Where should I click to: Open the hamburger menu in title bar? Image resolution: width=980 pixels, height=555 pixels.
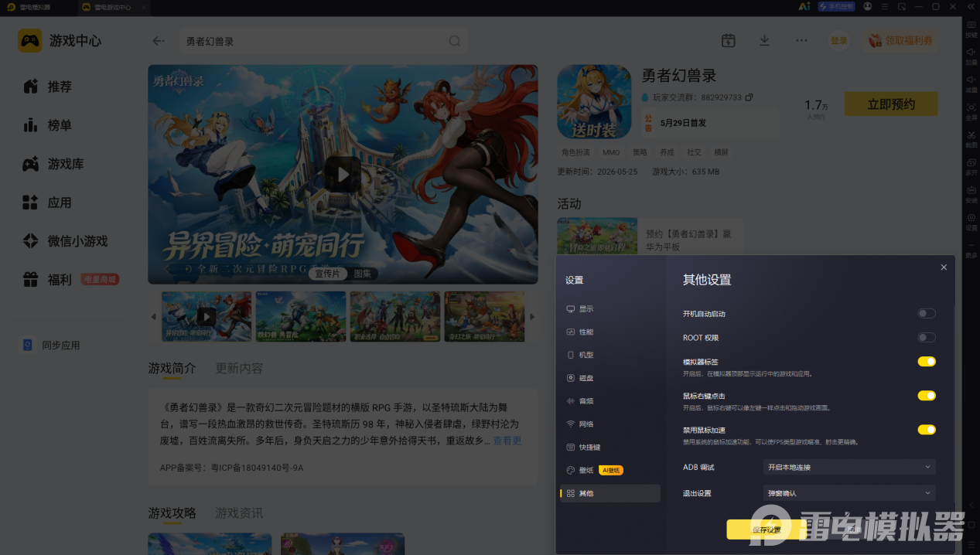(884, 6)
